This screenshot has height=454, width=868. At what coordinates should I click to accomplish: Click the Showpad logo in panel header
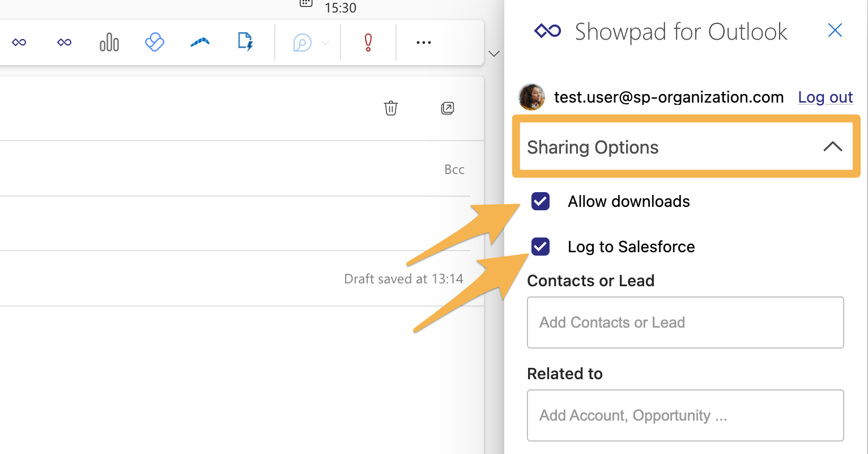[548, 31]
